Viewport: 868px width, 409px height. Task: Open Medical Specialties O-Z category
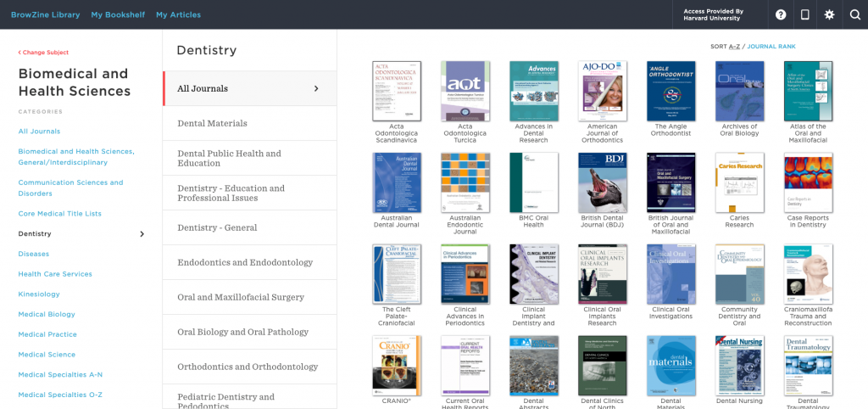click(x=60, y=395)
